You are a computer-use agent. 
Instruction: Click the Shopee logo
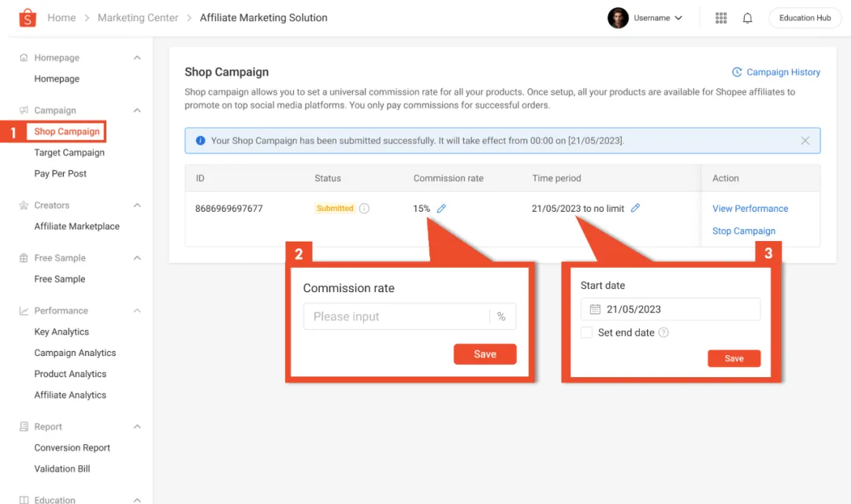coord(27,18)
